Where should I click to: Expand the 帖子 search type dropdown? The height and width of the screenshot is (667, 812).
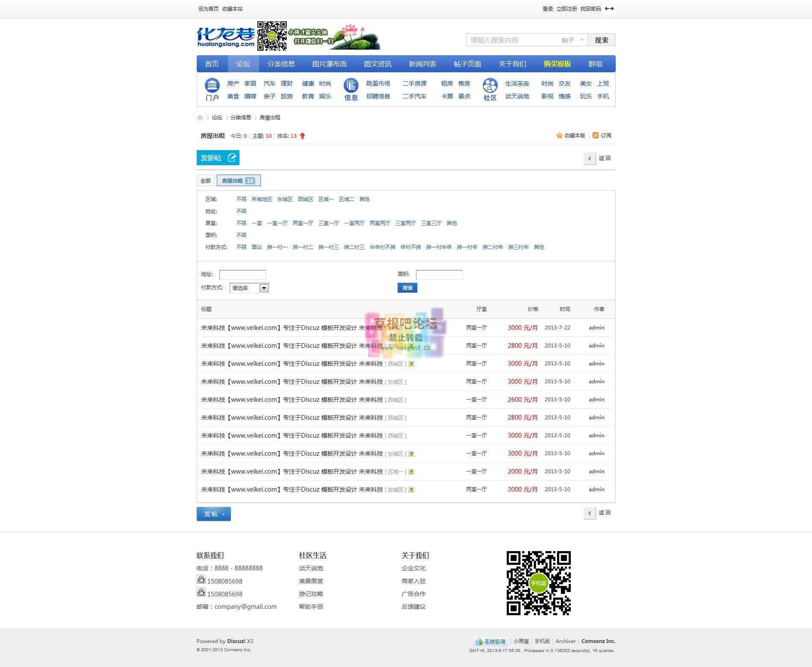pos(573,40)
